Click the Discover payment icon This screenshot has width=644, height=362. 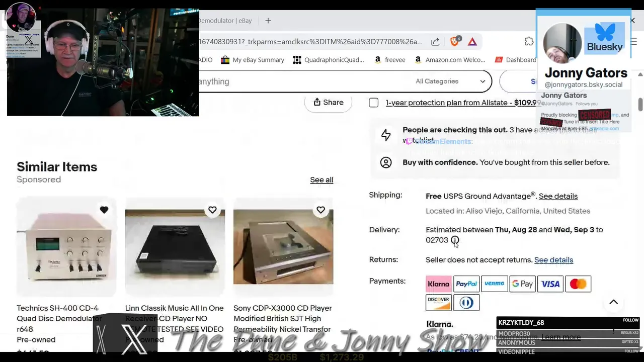point(438,303)
